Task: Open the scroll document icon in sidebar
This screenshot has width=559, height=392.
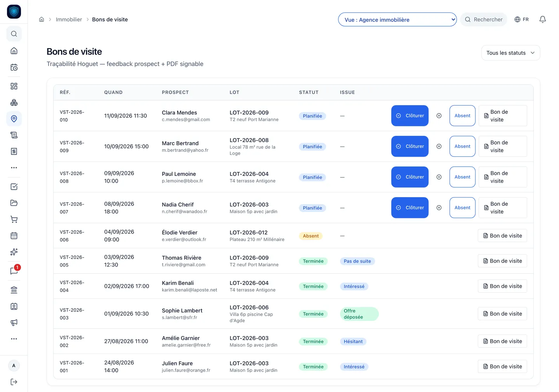Action: tap(14, 135)
